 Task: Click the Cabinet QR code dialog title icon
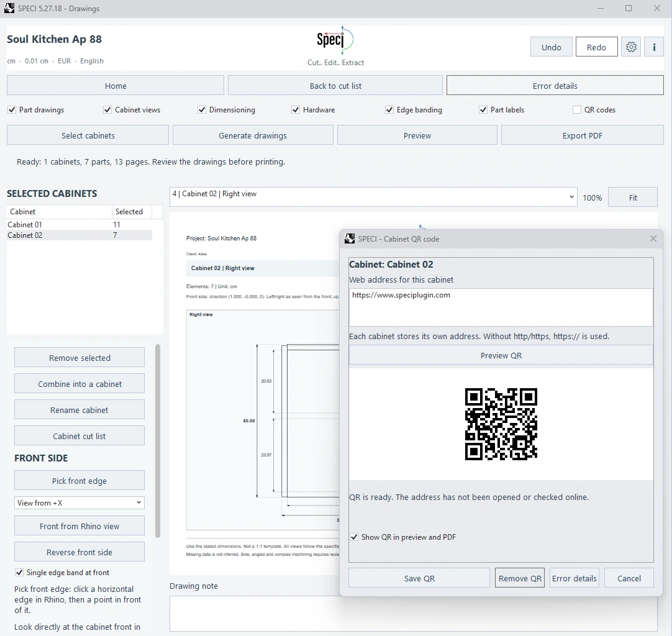pyautogui.click(x=350, y=238)
